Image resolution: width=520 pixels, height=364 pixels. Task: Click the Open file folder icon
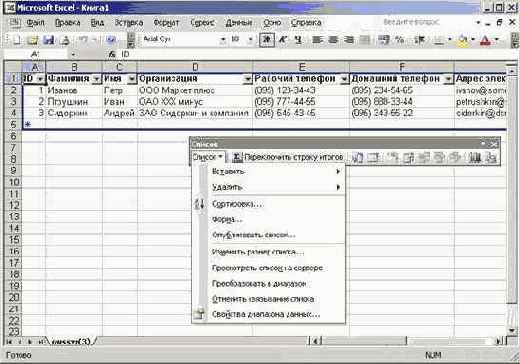click(x=33, y=40)
